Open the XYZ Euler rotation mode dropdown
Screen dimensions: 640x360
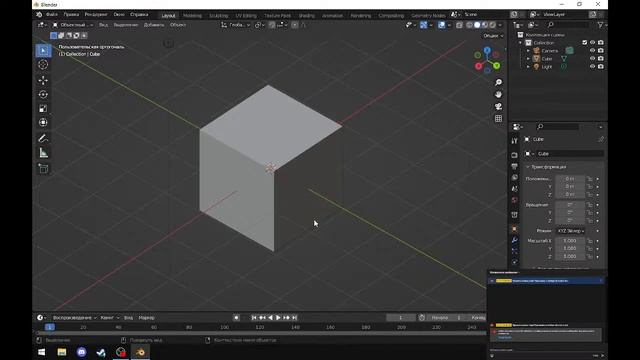coord(570,231)
